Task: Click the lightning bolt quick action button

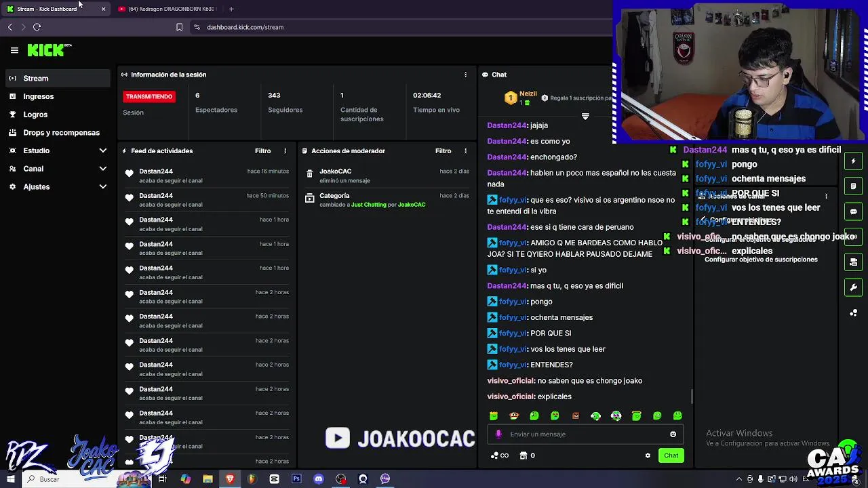Action: pyautogui.click(x=853, y=161)
